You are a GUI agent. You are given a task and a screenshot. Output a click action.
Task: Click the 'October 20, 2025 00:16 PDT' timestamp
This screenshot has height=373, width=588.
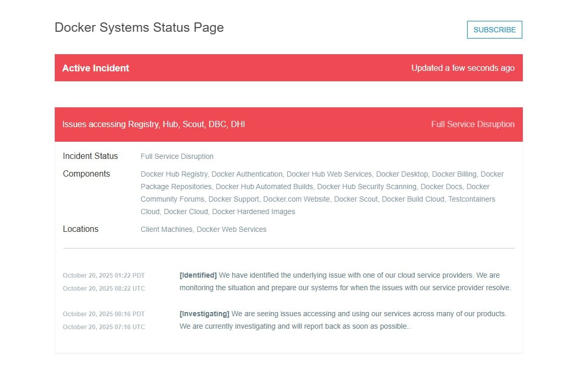[x=104, y=314]
